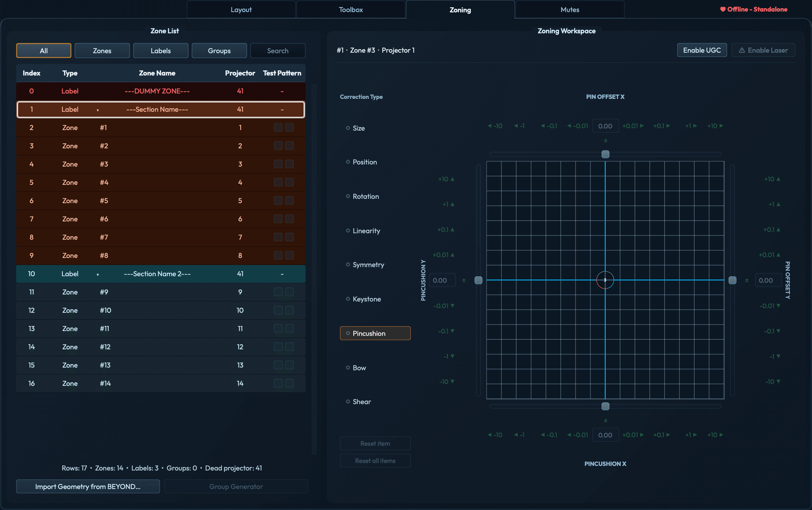Toggle second test pattern box for Zone #9
Screen dimensions: 812x510
click(x=289, y=292)
